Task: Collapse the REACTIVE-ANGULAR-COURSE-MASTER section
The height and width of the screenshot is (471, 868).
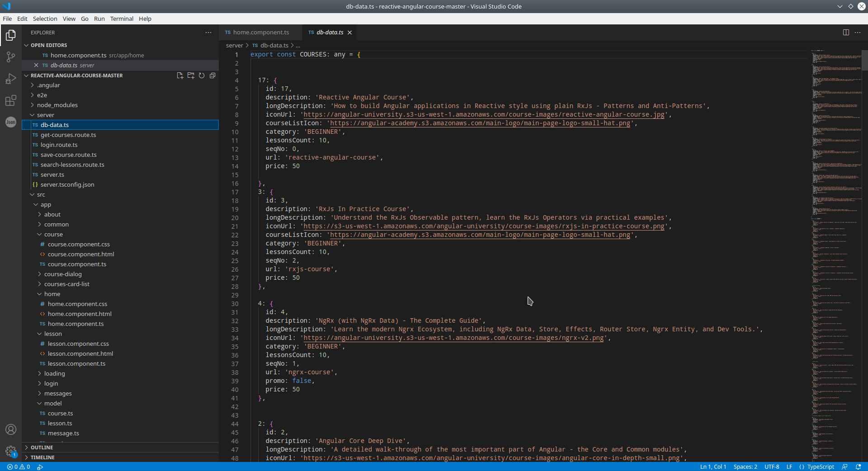Action: click(x=77, y=75)
